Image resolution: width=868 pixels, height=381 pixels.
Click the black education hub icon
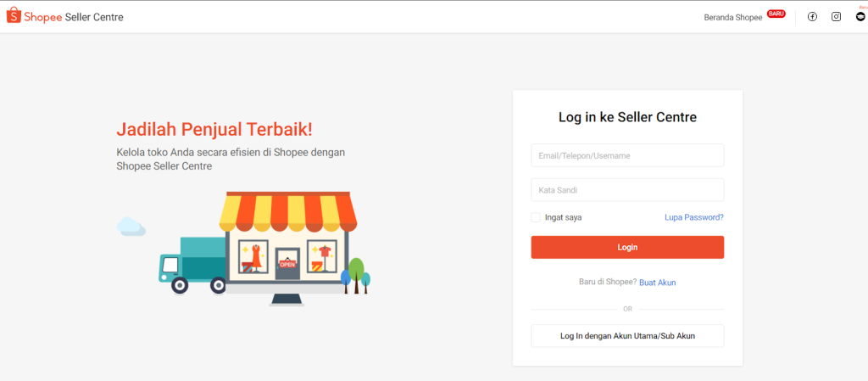click(x=860, y=17)
